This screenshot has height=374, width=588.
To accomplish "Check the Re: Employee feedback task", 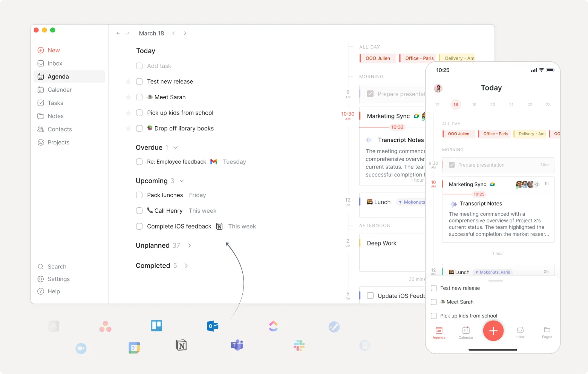I will 139,162.
